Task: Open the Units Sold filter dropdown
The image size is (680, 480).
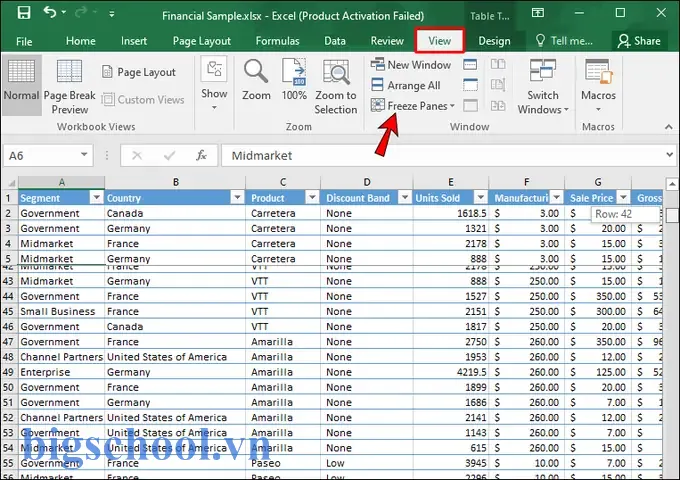Action: click(481, 198)
